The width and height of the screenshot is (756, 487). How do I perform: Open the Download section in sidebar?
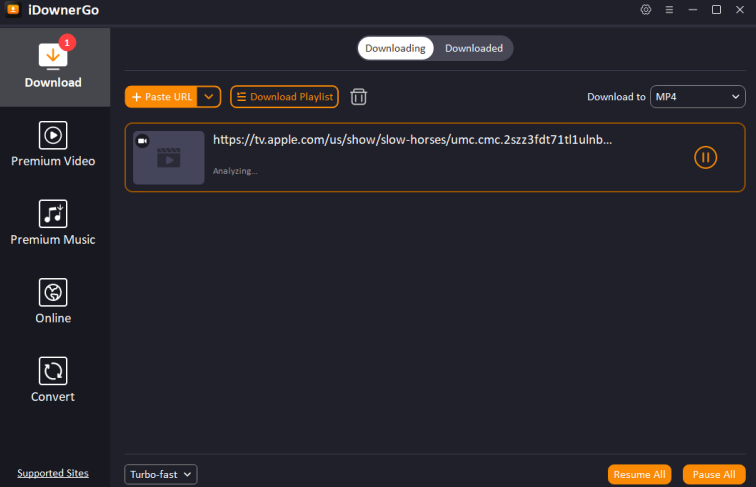pyautogui.click(x=53, y=65)
